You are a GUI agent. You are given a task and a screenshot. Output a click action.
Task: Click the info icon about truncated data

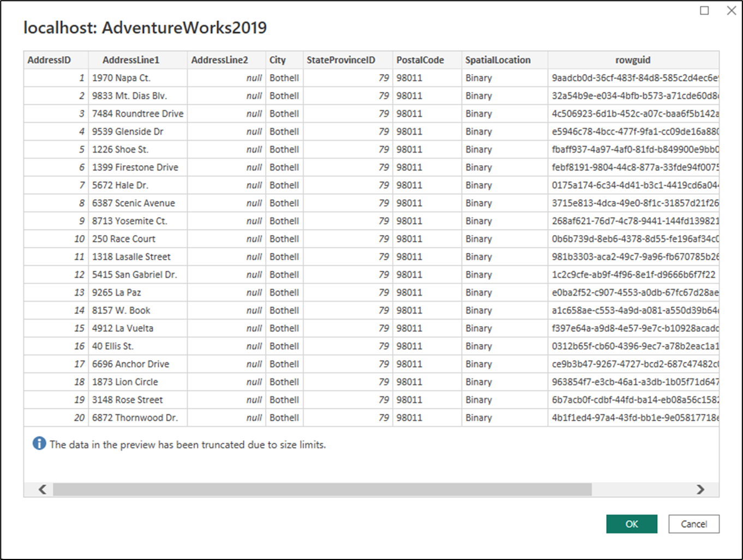(x=39, y=443)
